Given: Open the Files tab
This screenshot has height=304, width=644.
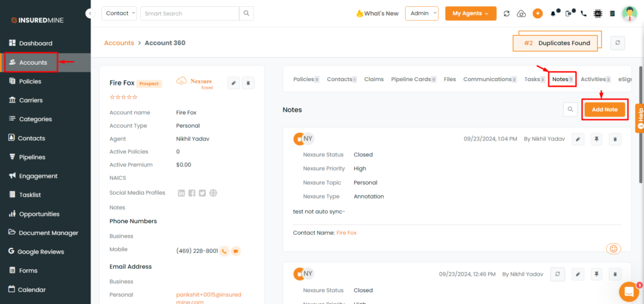Looking at the screenshot, I should point(450,79).
